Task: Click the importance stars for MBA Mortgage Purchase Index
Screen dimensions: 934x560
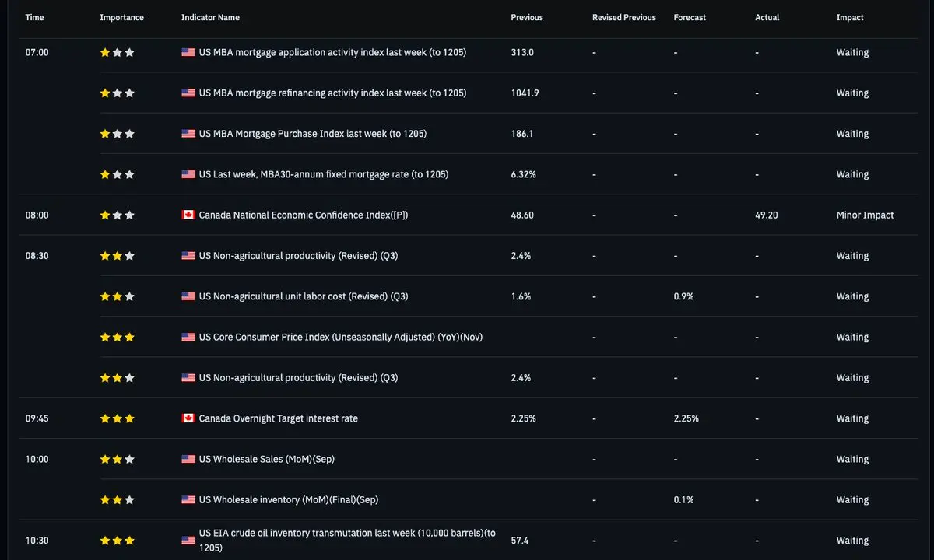Action: point(118,134)
